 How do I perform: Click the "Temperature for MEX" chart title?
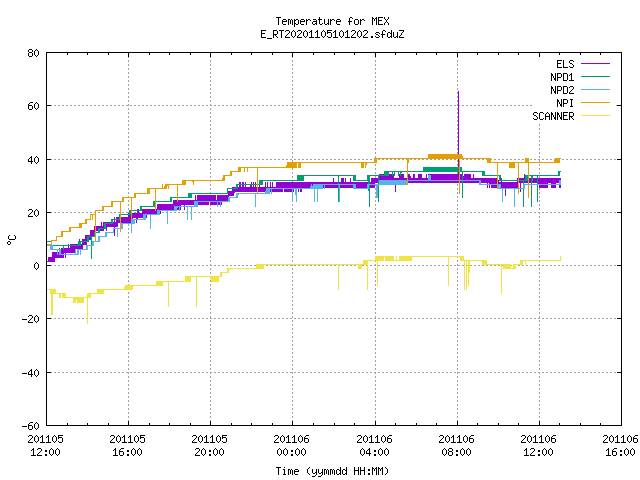tap(332, 21)
